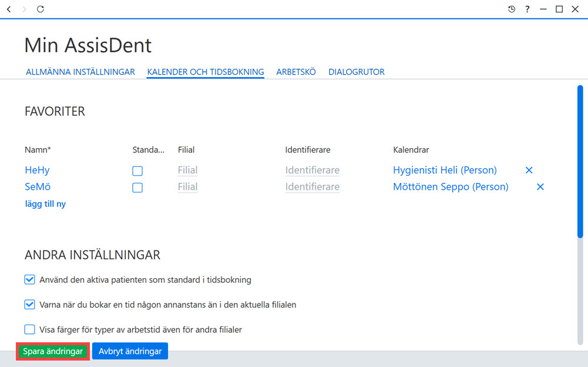Uncheck 'Använd den aktiva patienten som standard'
The height and width of the screenshot is (367, 588).
click(29, 279)
